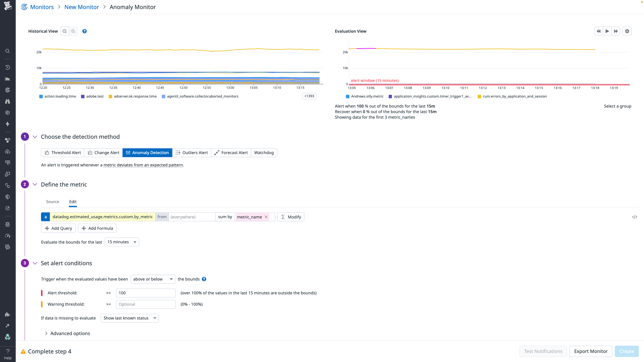
Task: Open the embed code icon next to Modify
Action: click(635, 217)
